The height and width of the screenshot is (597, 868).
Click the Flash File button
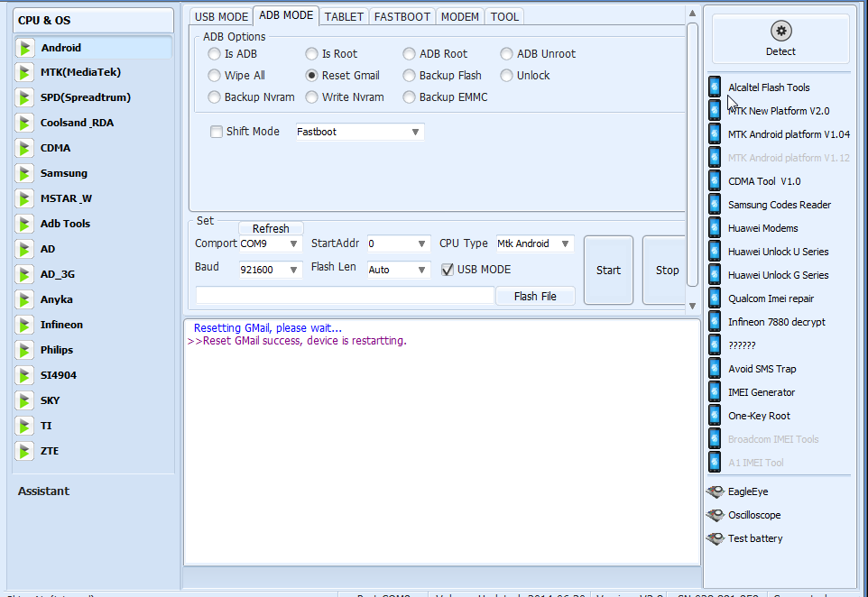[535, 296]
